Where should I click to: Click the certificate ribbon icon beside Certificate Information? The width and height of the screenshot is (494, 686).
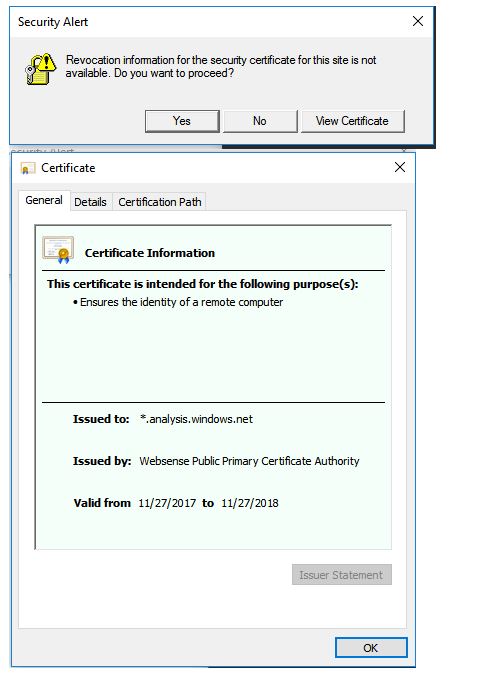59,250
